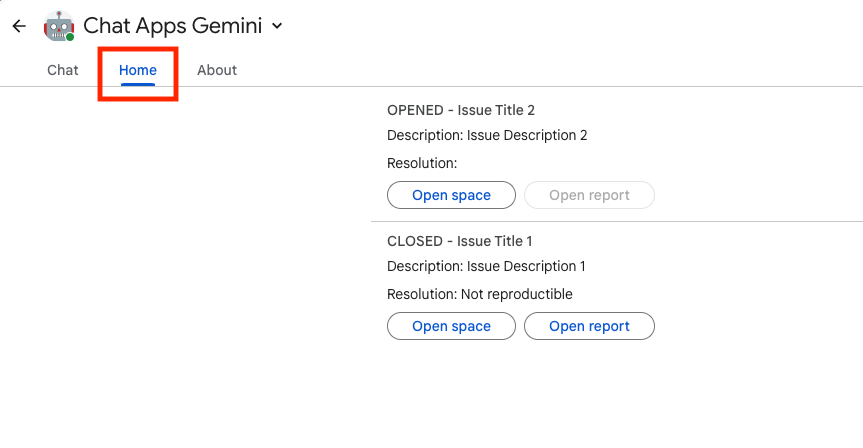Select the Home tab
Image resolution: width=863 pixels, height=448 pixels.
pos(138,70)
